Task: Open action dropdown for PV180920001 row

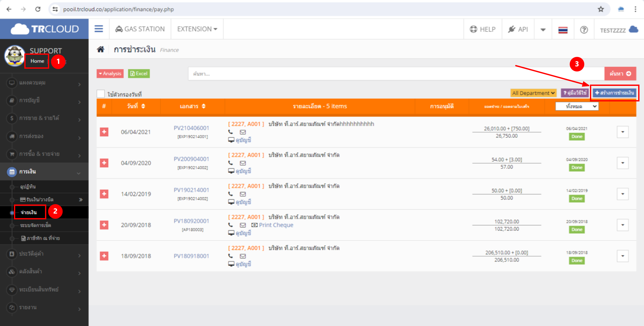Action: coord(623,225)
